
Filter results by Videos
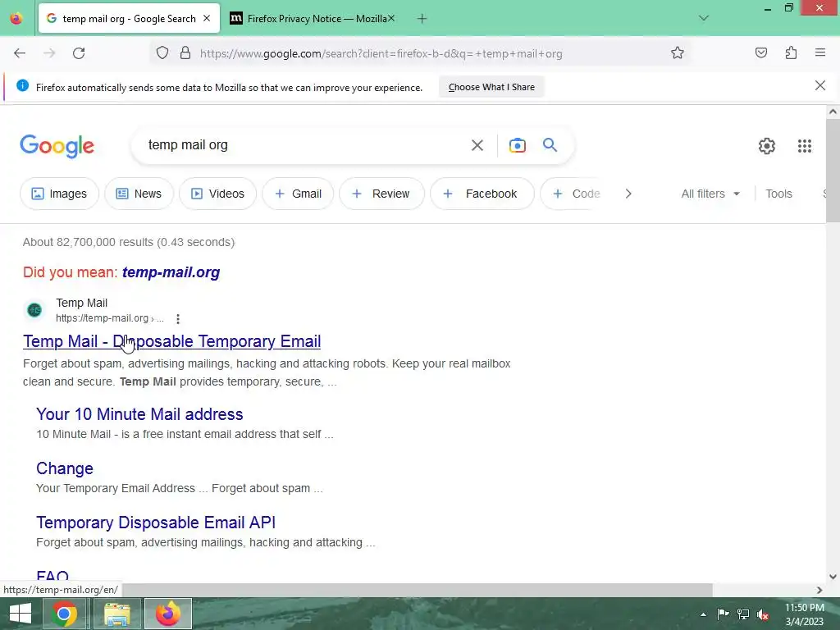[217, 194]
